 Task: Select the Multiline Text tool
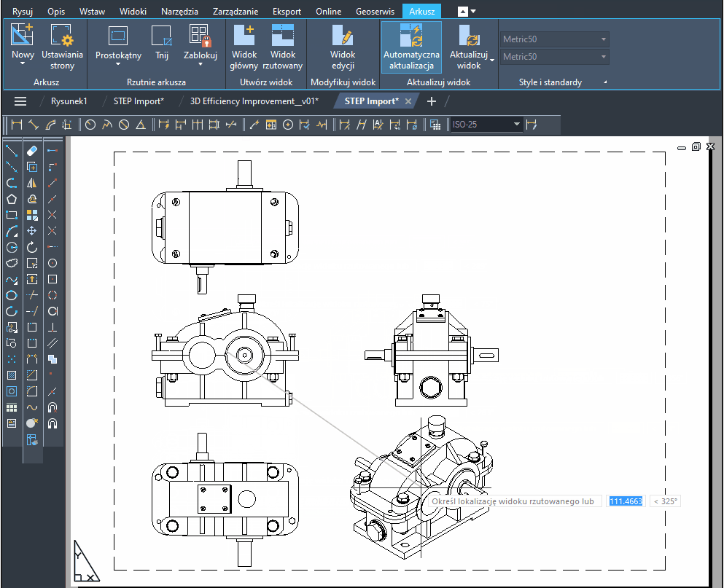[12, 423]
